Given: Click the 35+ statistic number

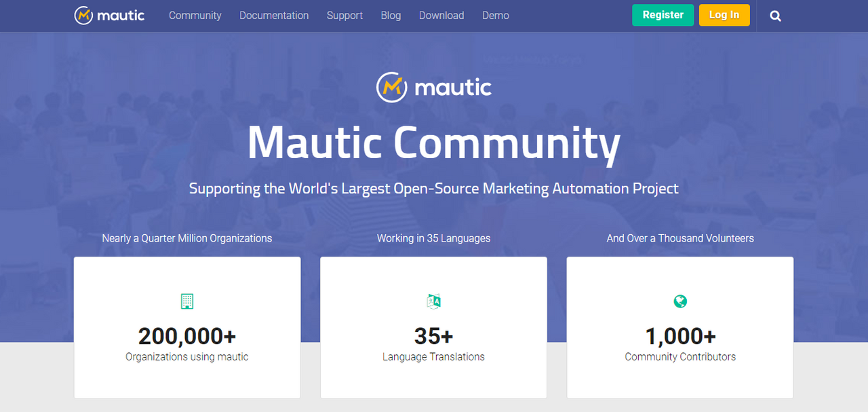Looking at the screenshot, I should (x=434, y=336).
